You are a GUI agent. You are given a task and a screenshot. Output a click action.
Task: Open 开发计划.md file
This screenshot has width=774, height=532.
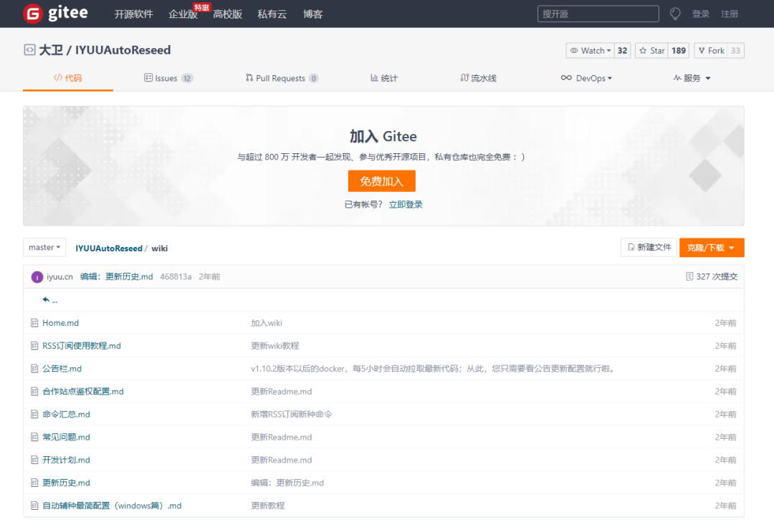[66, 460]
